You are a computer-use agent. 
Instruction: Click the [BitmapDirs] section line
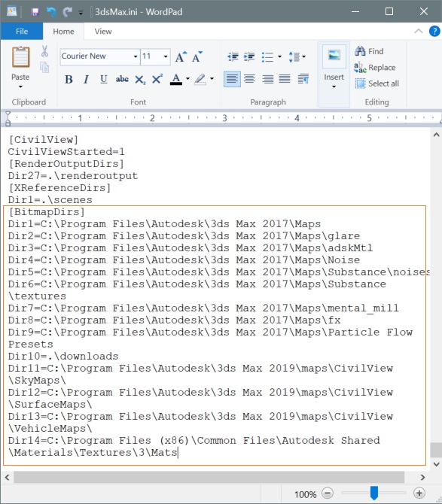click(47, 212)
